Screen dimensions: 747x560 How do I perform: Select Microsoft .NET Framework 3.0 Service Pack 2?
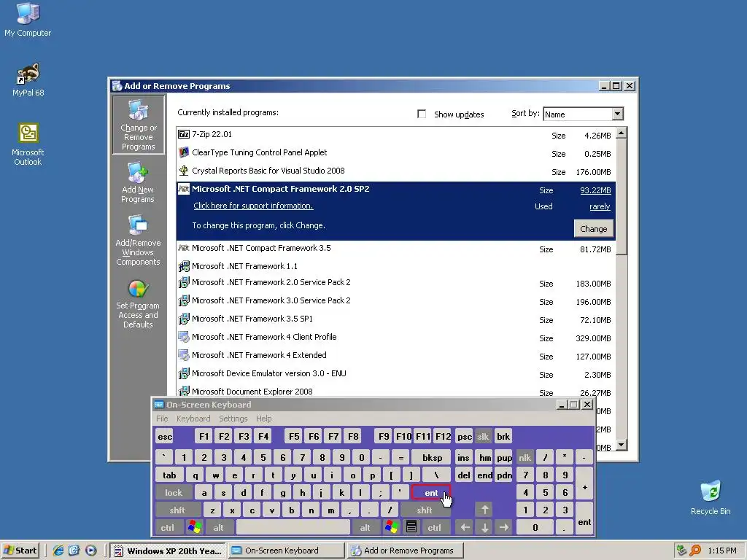396,301
